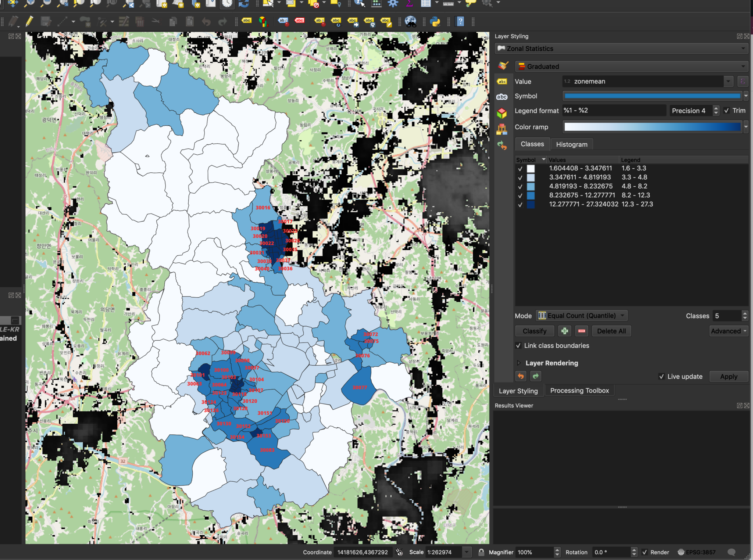Toggle editing with the pencil icon
The width and height of the screenshot is (753, 560).
(29, 21)
